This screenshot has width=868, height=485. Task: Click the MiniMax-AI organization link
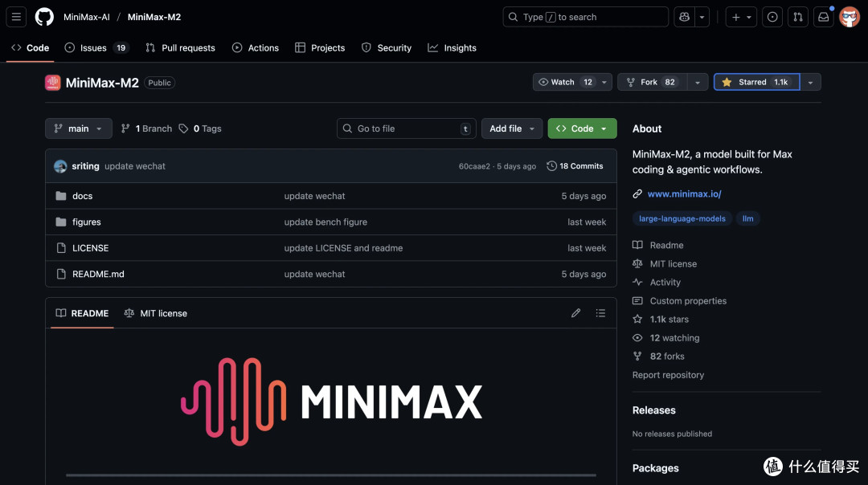point(86,17)
